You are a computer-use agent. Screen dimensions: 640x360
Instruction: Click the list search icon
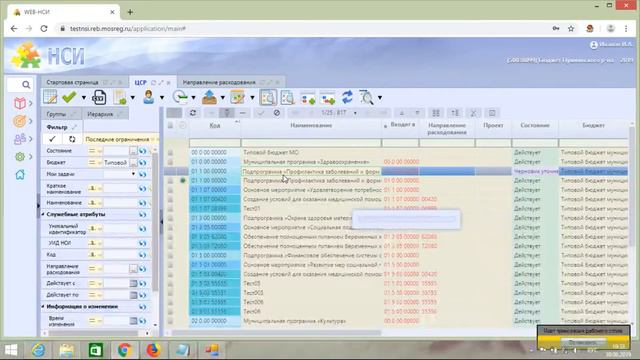point(287,97)
